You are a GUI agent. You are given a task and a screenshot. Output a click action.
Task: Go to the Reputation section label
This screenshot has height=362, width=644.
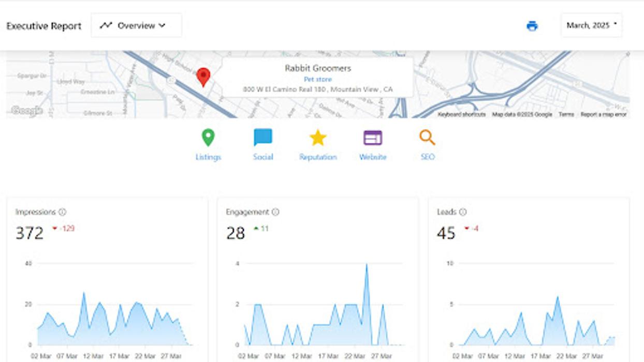click(x=318, y=157)
